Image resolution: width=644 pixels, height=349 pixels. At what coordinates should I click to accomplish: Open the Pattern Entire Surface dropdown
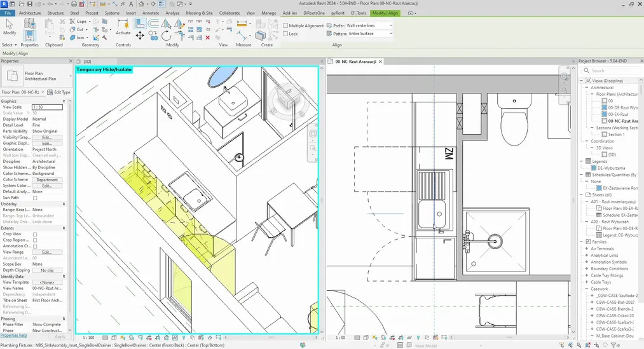[370, 34]
